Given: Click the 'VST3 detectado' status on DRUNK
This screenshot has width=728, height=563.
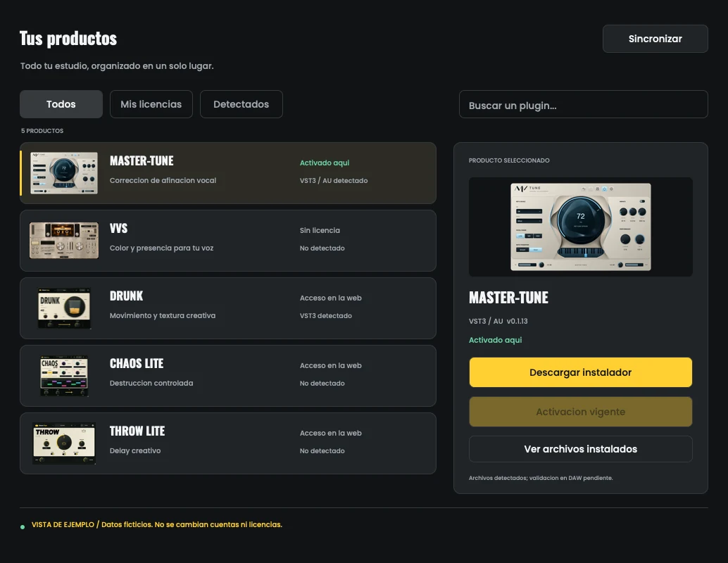Looking at the screenshot, I should pyautogui.click(x=326, y=315).
